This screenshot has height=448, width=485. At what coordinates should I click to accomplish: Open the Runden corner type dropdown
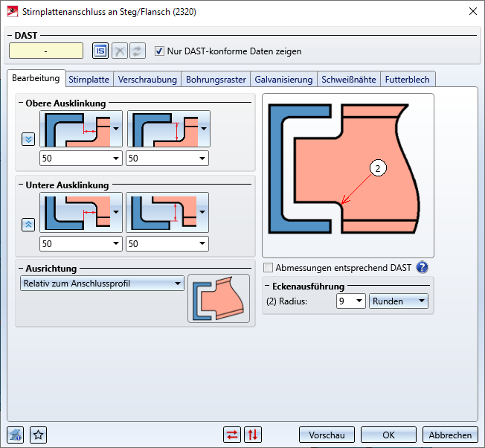(x=399, y=301)
